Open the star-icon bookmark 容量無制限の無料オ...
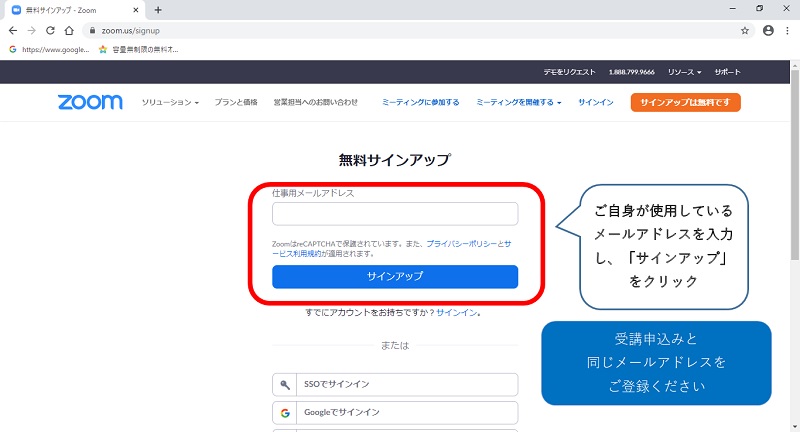Viewport: 800px width, 432px height. pos(139,49)
